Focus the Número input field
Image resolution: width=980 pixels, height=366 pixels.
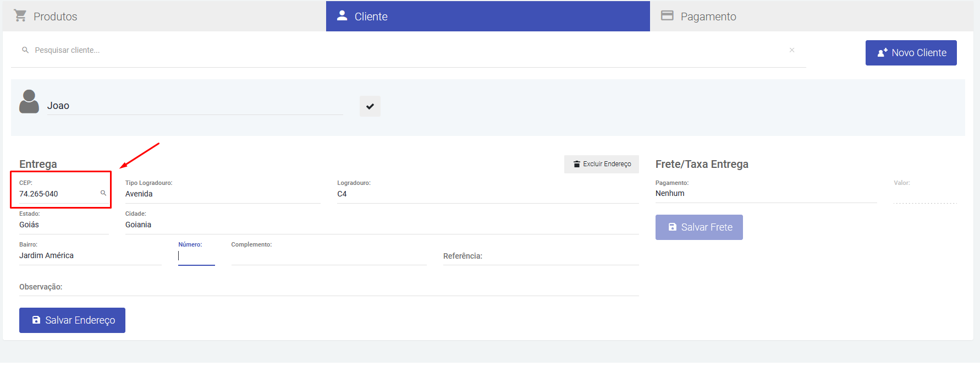point(196,256)
